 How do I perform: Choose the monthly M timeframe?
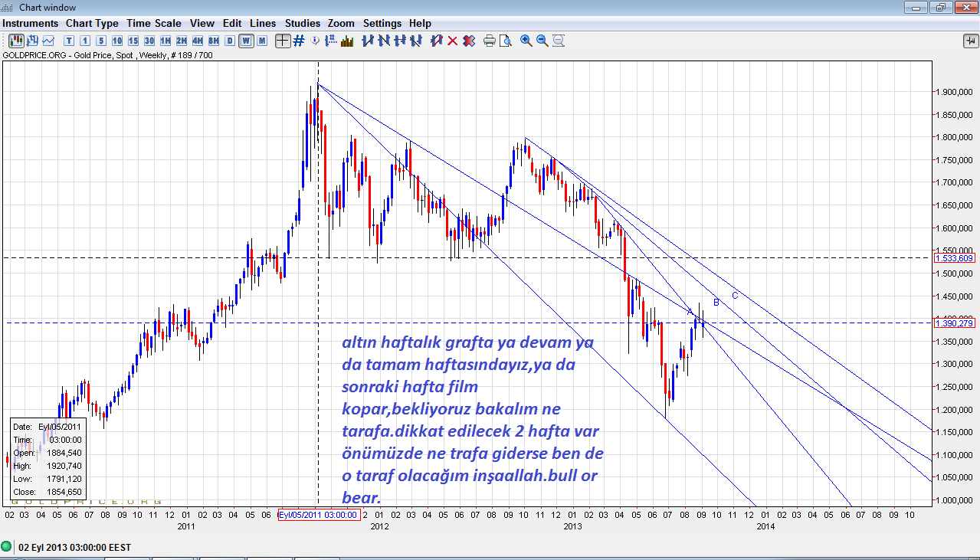click(262, 41)
